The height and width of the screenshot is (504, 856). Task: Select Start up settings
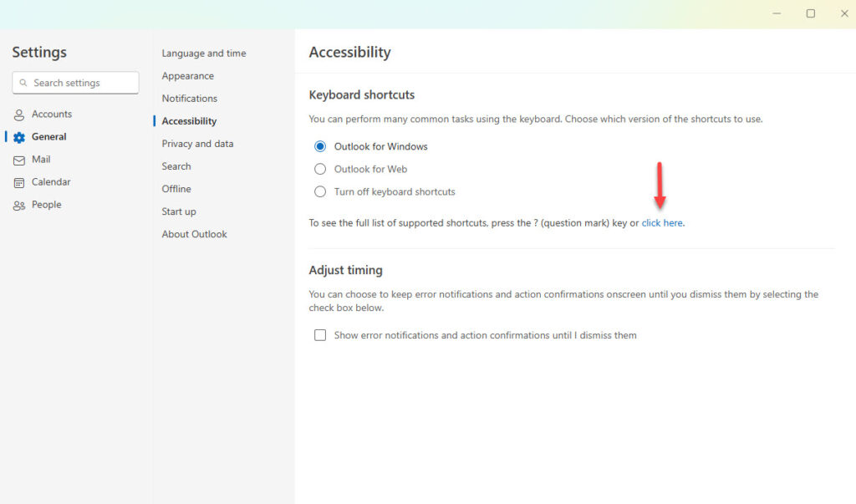coord(179,211)
